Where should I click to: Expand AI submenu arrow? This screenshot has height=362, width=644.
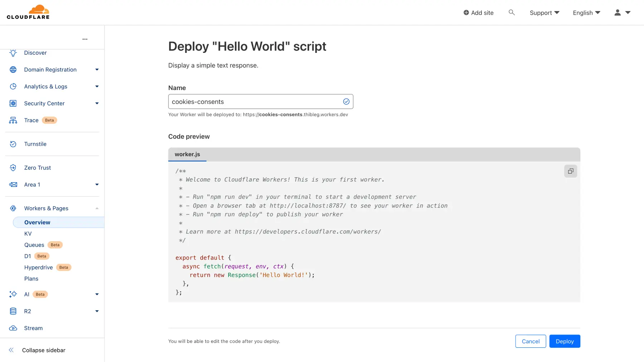(x=97, y=294)
